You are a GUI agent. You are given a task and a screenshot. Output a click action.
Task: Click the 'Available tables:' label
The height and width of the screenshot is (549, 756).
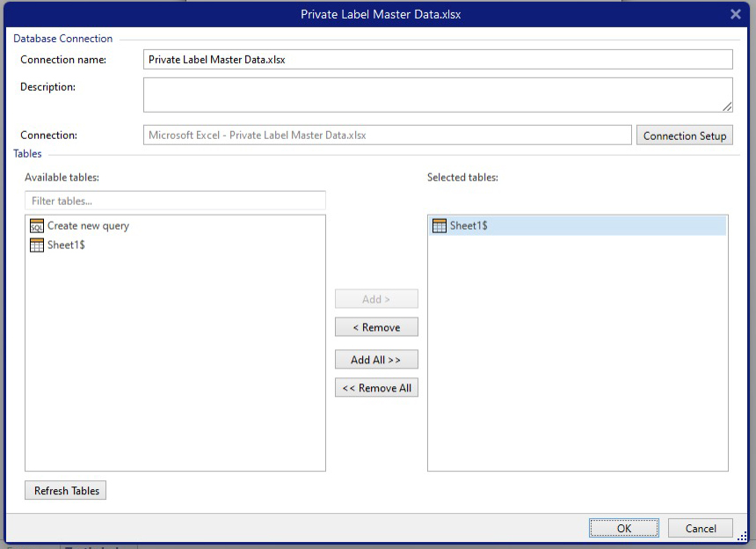(x=62, y=177)
